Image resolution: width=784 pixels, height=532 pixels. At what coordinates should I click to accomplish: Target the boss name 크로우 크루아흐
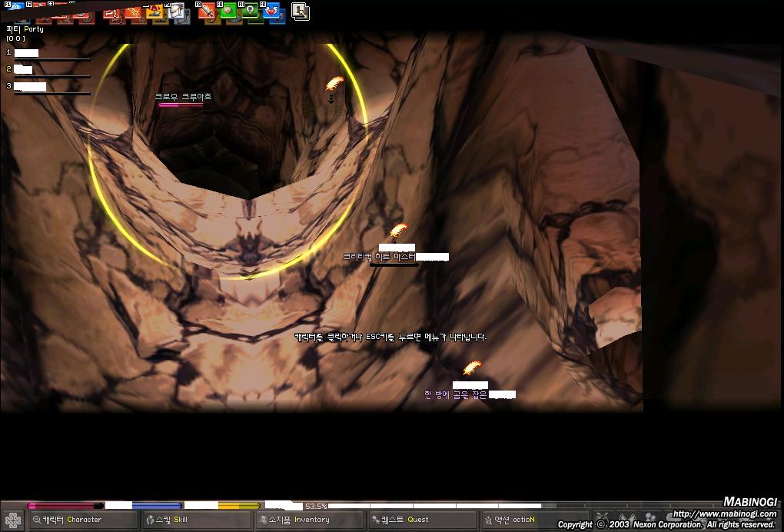tap(183, 97)
